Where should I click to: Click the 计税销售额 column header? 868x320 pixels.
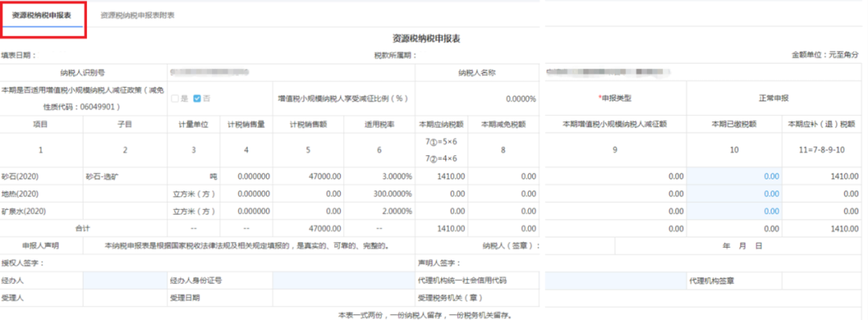pyautogui.click(x=308, y=124)
